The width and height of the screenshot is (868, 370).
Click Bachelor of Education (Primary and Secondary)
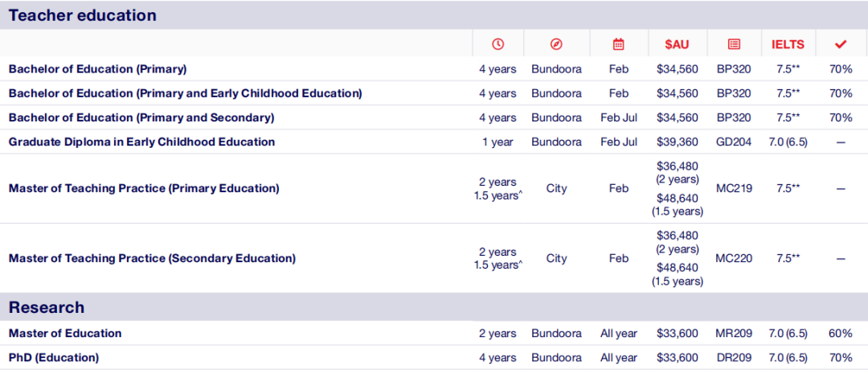click(x=141, y=117)
